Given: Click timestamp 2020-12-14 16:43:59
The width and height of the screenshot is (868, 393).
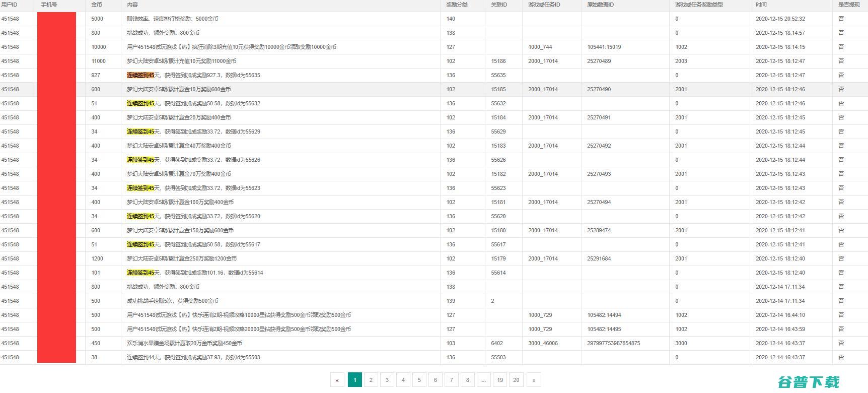Looking at the screenshot, I should [780, 329].
